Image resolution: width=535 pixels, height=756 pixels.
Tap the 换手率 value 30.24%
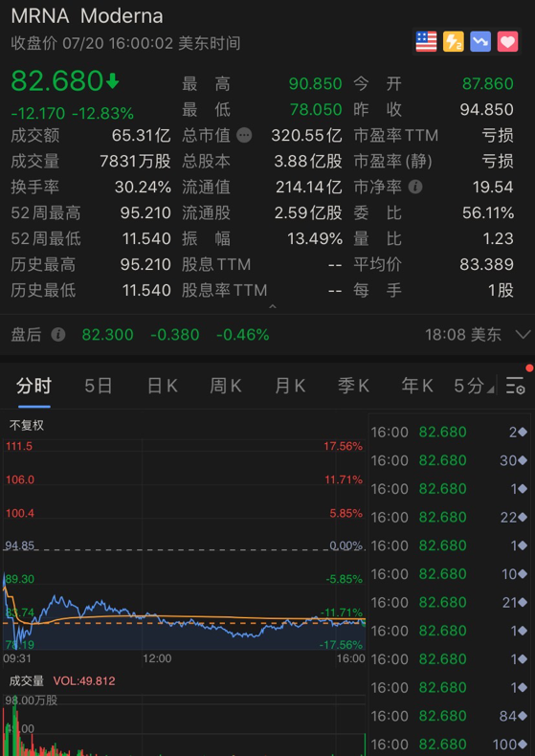point(143,187)
